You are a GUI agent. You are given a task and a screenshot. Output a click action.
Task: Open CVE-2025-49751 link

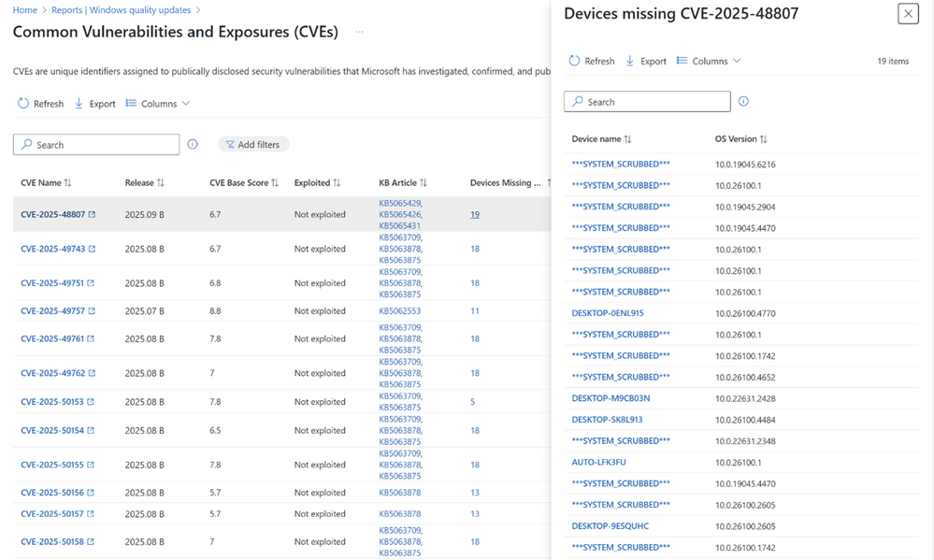pyautogui.click(x=52, y=283)
